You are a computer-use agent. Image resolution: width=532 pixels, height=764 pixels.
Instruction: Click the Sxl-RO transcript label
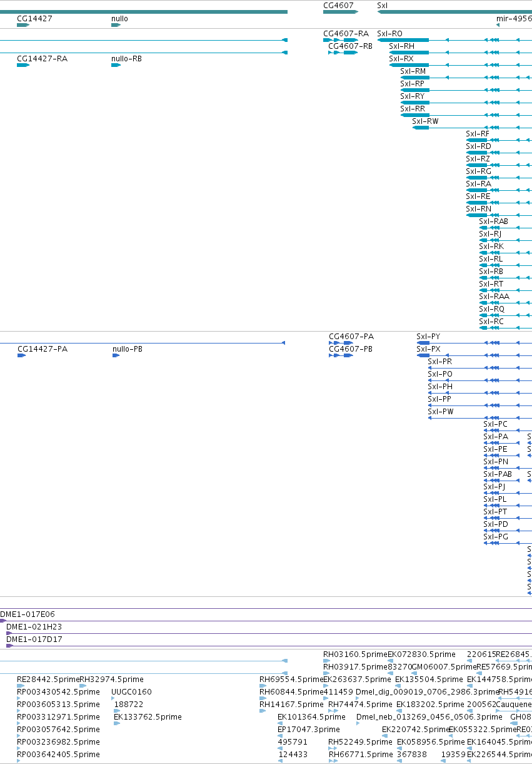(x=389, y=33)
